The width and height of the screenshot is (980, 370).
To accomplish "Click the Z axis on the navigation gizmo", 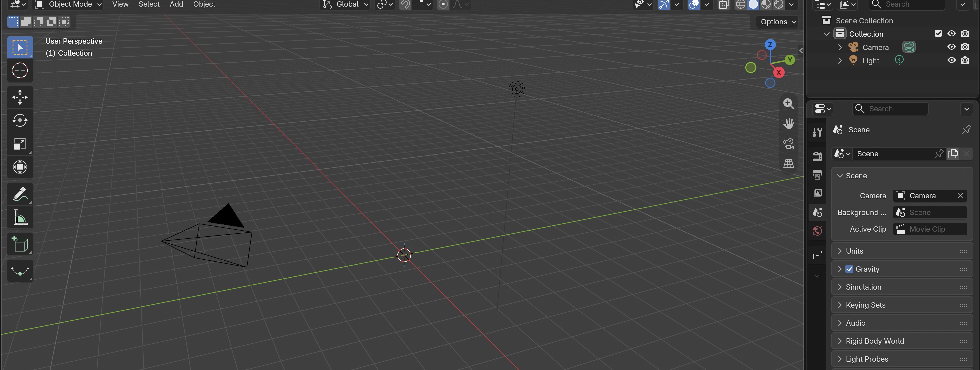I will pos(770,44).
